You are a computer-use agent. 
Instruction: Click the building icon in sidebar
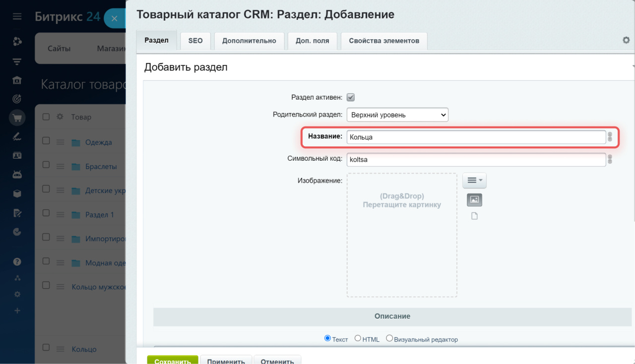pyautogui.click(x=17, y=80)
